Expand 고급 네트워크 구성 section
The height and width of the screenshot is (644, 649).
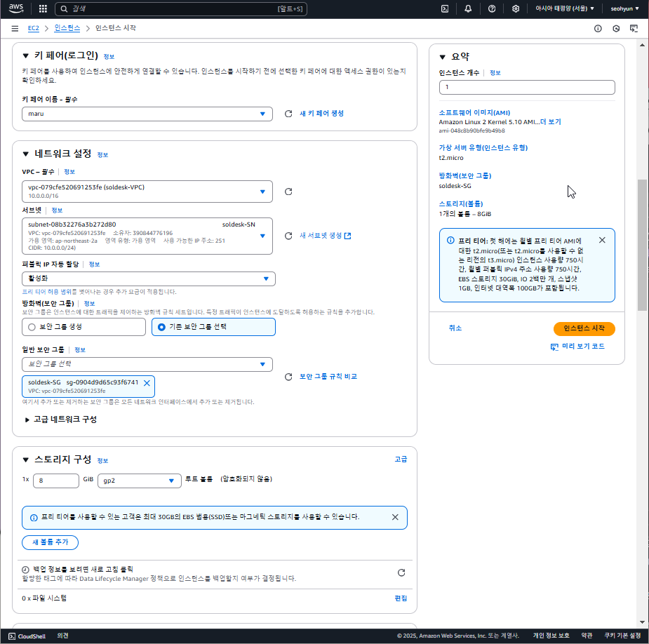(x=61, y=420)
